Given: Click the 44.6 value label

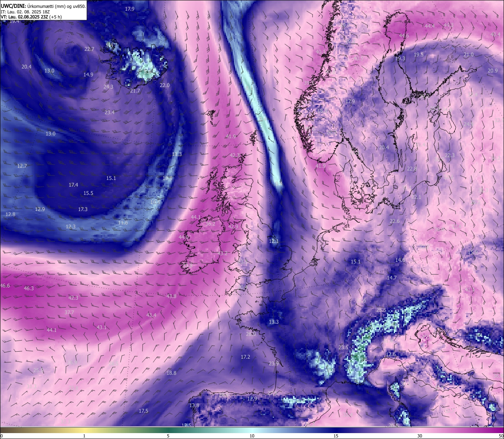Looking at the screenshot, I should (x=404, y=36).
